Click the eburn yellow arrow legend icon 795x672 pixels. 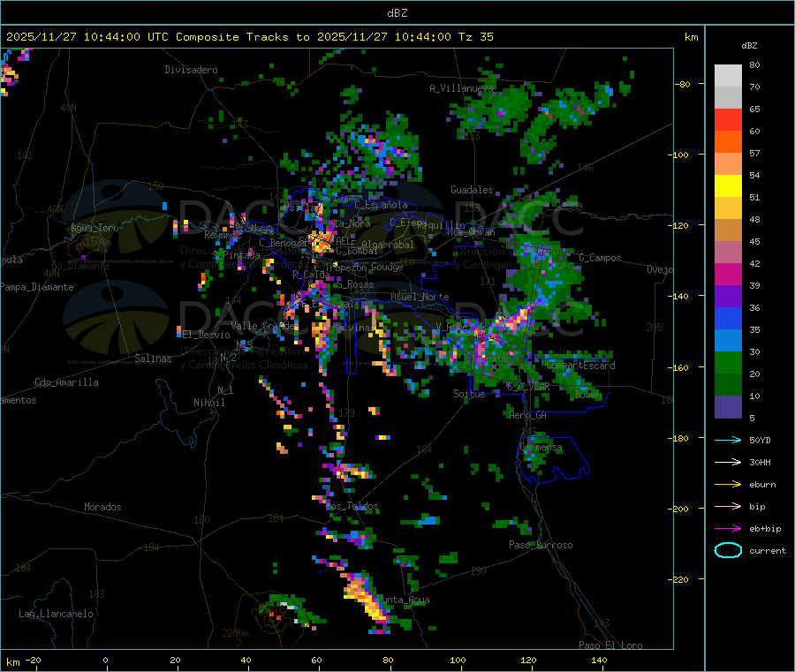(728, 485)
